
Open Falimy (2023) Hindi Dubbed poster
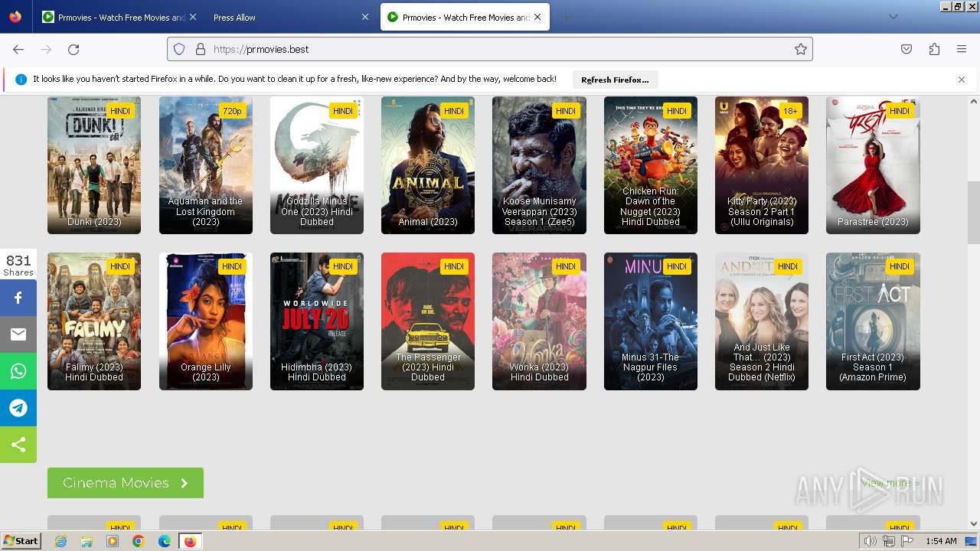(x=94, y=321)
